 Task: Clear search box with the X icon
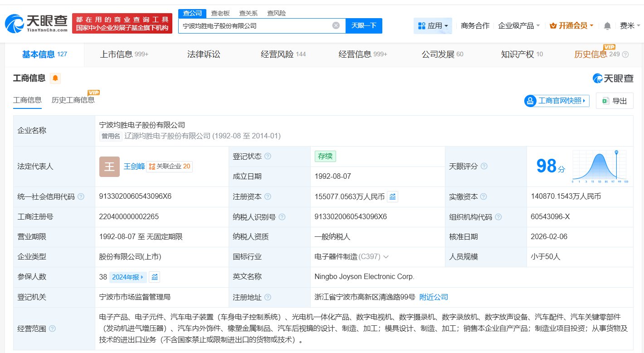pyautogui.click(x=336, y=26)
